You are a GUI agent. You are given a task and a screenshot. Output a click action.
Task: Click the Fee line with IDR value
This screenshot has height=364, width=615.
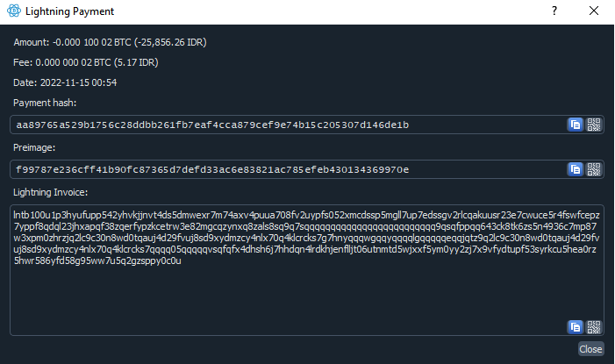pos(86,62)
